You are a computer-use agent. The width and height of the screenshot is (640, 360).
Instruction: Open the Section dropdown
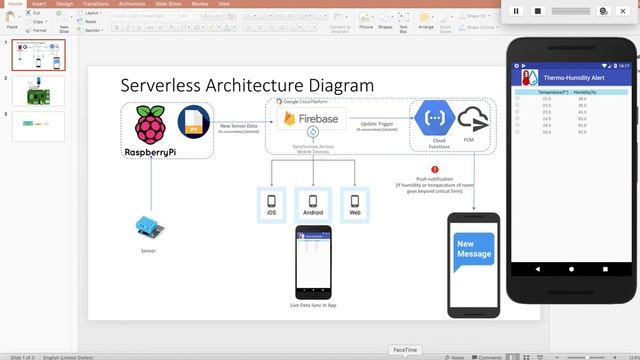point(91,30)
